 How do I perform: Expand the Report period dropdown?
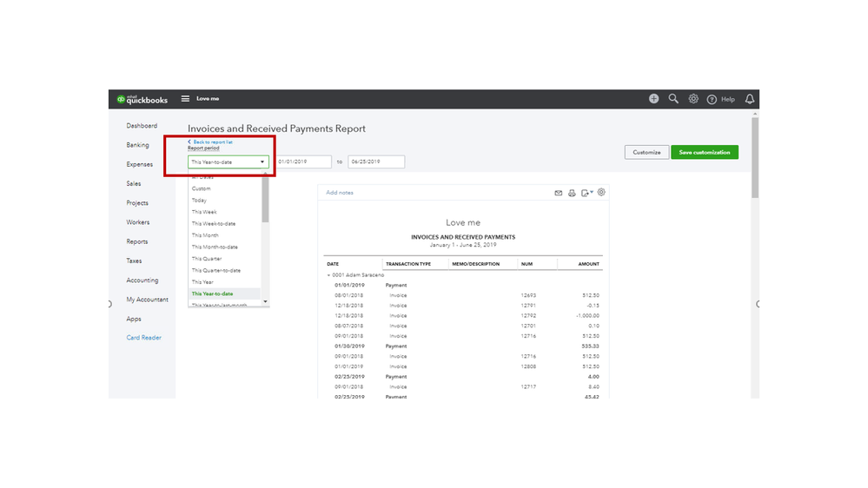(x=229, y=162)
